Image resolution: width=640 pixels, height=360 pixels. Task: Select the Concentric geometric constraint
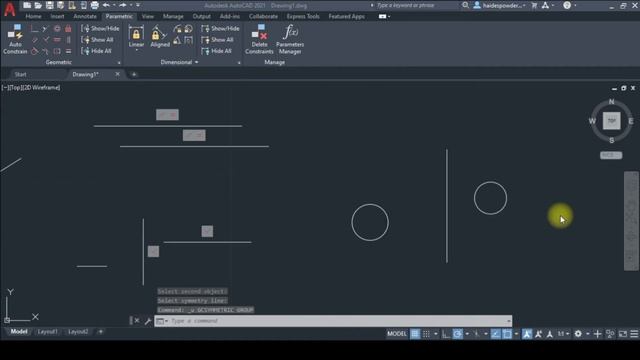pyautogui.click(x=57, y=29)
